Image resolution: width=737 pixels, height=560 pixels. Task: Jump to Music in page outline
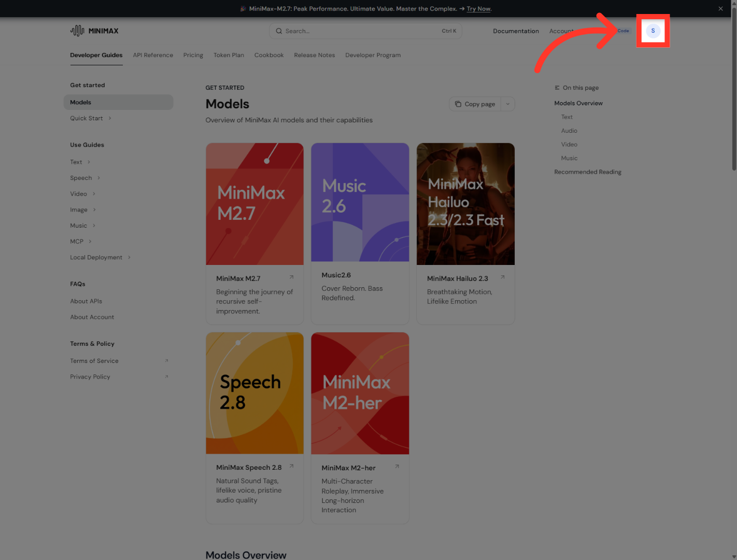point(569,158)
